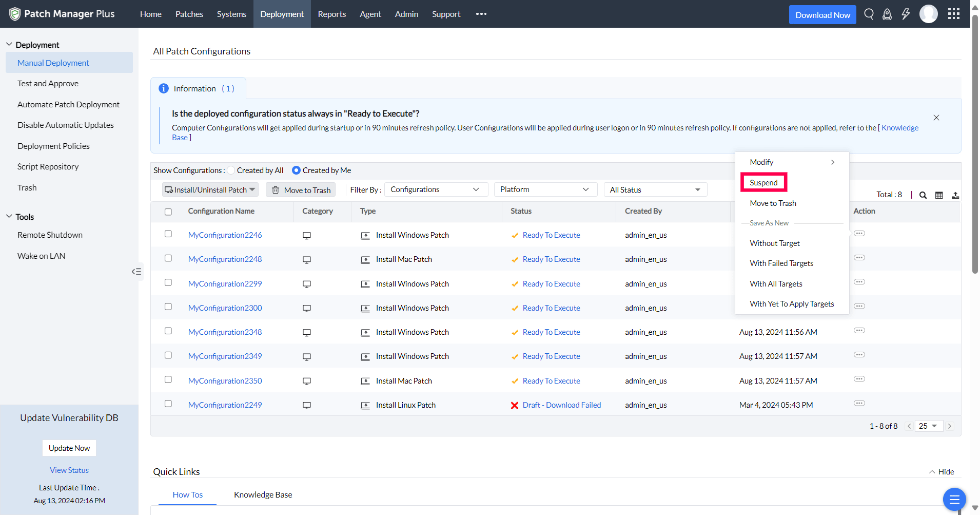Image resolution: width=980 pixels, height=515 pixels.
Task: Open the MyConfiguration2350 configuration link
Action: [x=225, y=380]
